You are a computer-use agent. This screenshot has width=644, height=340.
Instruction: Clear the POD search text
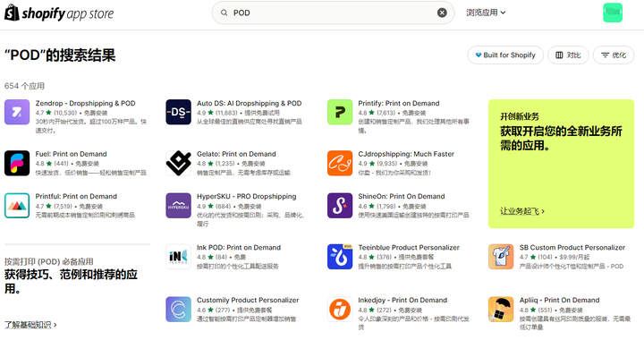442,13
